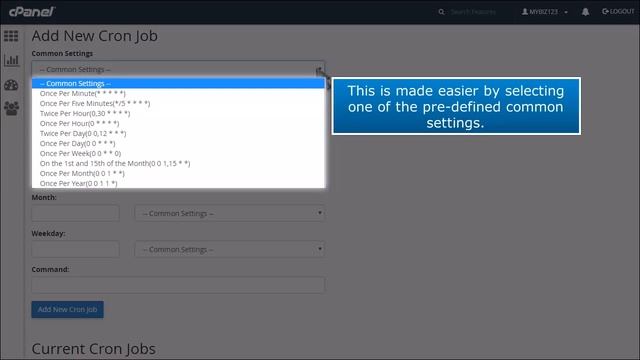Click the LOGOUT link
Image resolution: width=640 pixels, height=360 pixels.
tap(618, 11)
